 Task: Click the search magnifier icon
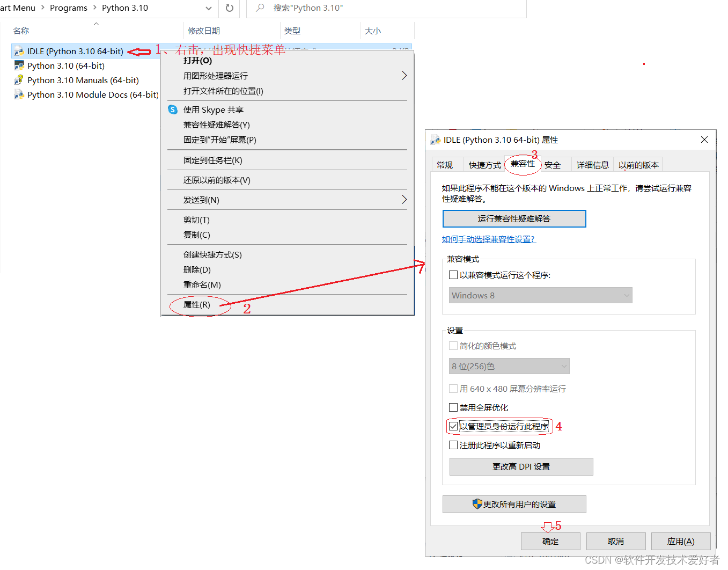pos(260,8)
